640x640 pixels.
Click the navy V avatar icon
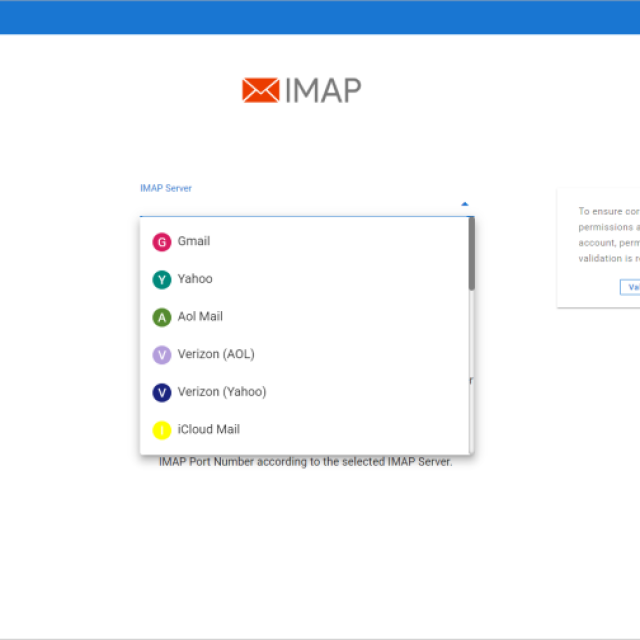point(162,392)
